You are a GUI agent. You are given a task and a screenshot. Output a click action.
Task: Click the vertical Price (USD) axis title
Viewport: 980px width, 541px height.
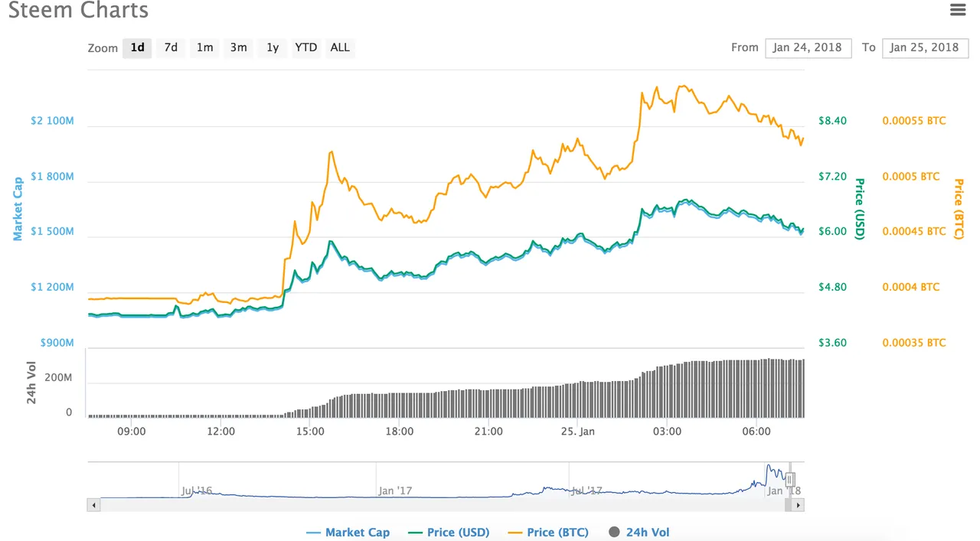coord(859,209)
